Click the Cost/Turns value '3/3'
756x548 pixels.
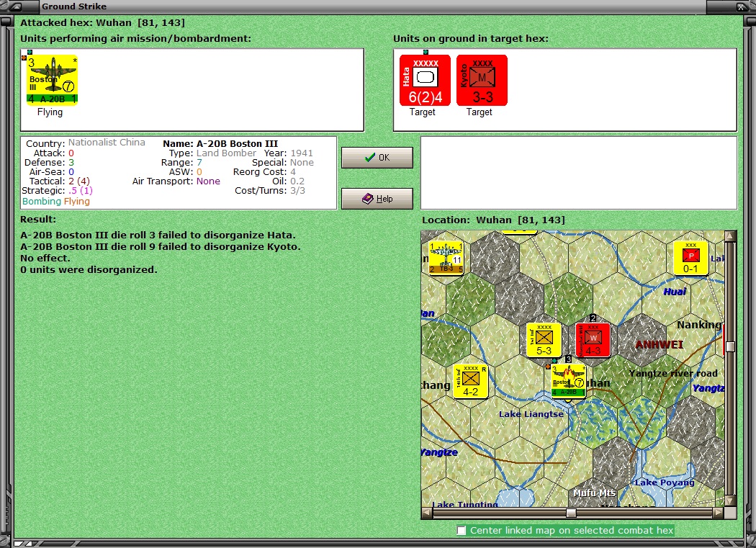[297, 191]
